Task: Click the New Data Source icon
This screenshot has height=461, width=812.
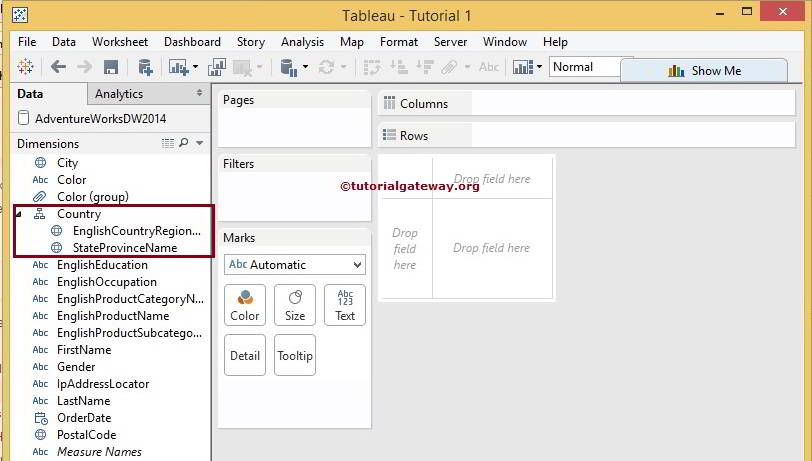Action: [x=145, y=67]
